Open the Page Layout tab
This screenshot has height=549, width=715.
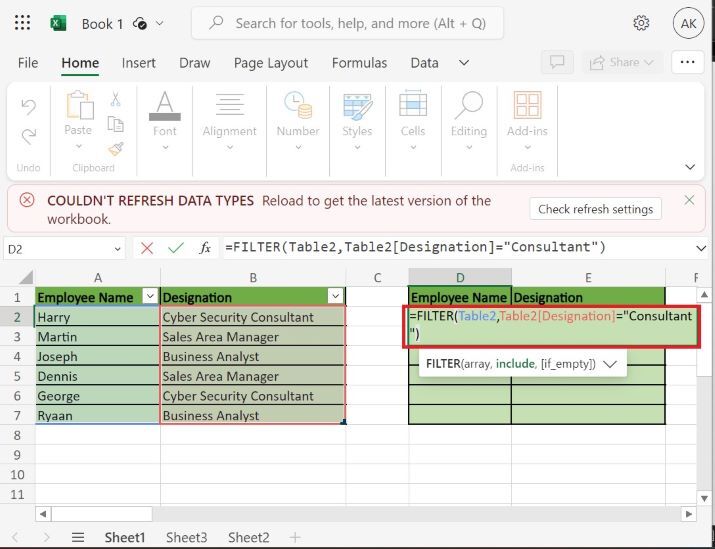(x=271, y=63)
